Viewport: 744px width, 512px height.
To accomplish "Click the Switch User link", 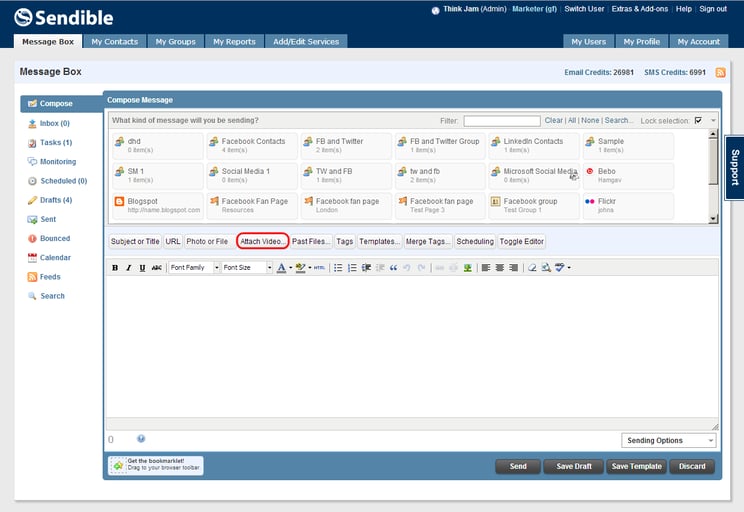I will [584, 9].
